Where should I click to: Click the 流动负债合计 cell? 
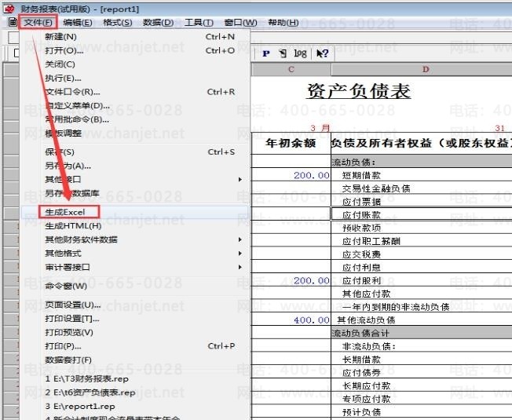click(x=422, y=333)
